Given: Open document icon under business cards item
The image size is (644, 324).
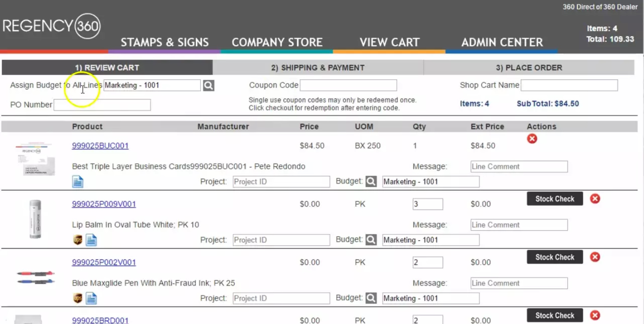Looking at the screenshot, I should click(78, 182).
